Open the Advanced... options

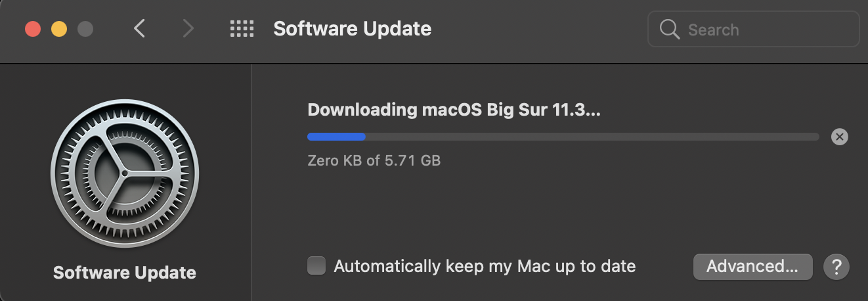pos(752,266)
